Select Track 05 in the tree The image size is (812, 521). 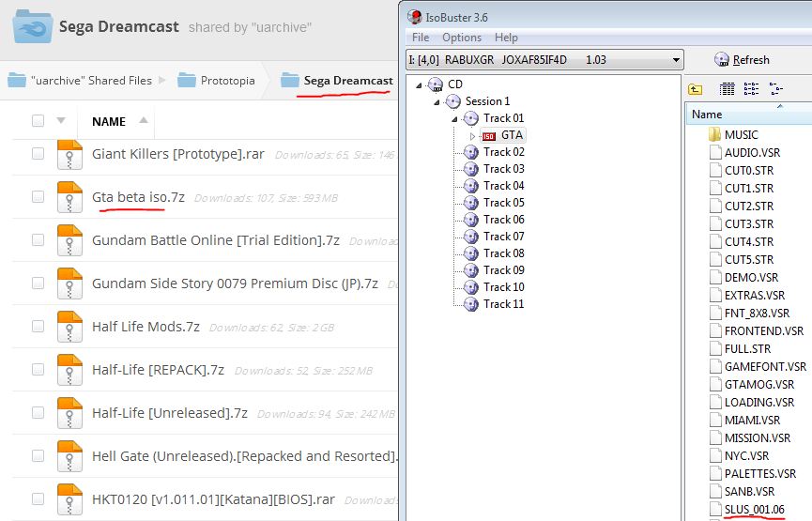click(503, 203)
